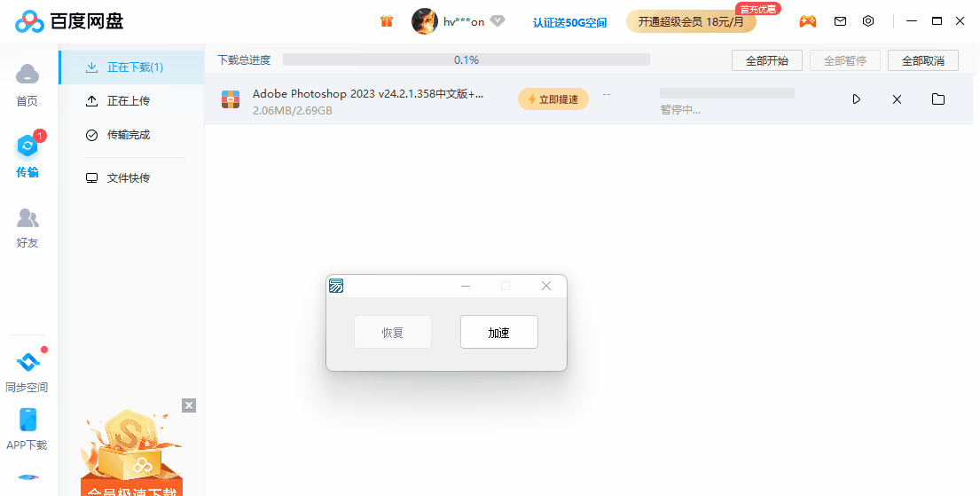The width and height of the screenshot is (980, 496).
Task: Open 好友 in the sidebar
Action: (x=27, y=228)
